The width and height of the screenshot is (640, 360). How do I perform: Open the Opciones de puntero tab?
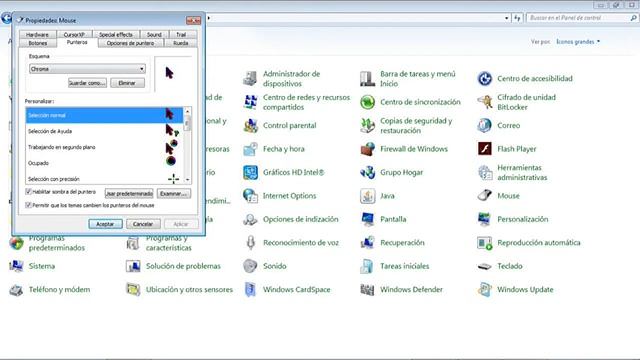tap(131, 43)
